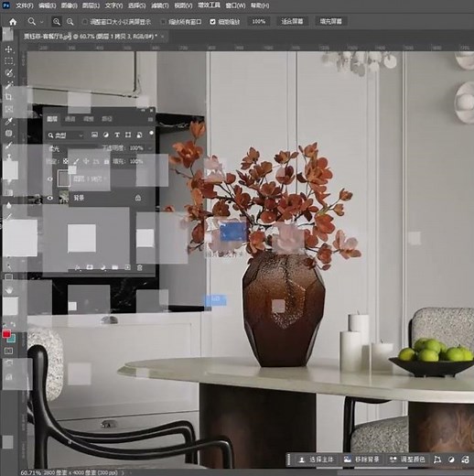Toggle layer filtering on/off switch

click(151, 134)
